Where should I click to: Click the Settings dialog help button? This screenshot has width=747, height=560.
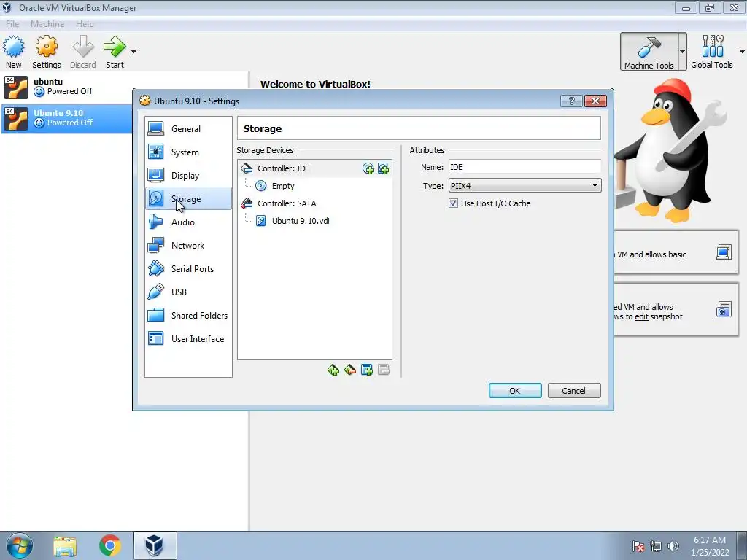(x=572, y=101)
